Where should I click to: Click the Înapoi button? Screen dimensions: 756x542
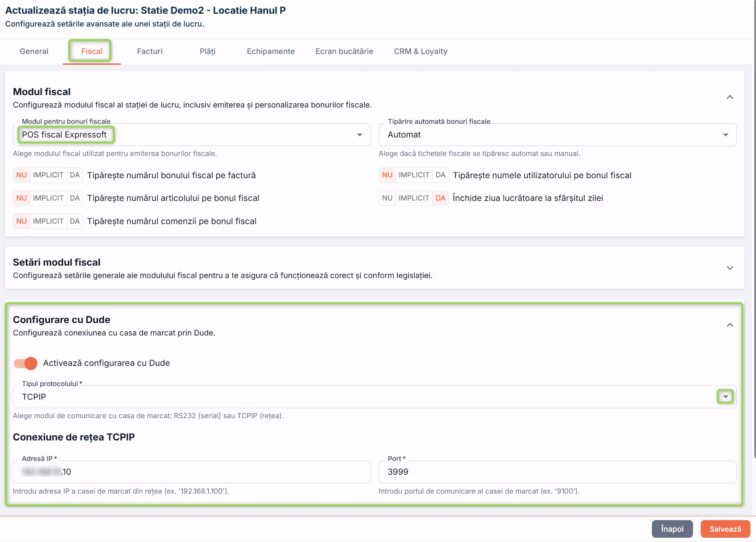click(x=672, y=529)
